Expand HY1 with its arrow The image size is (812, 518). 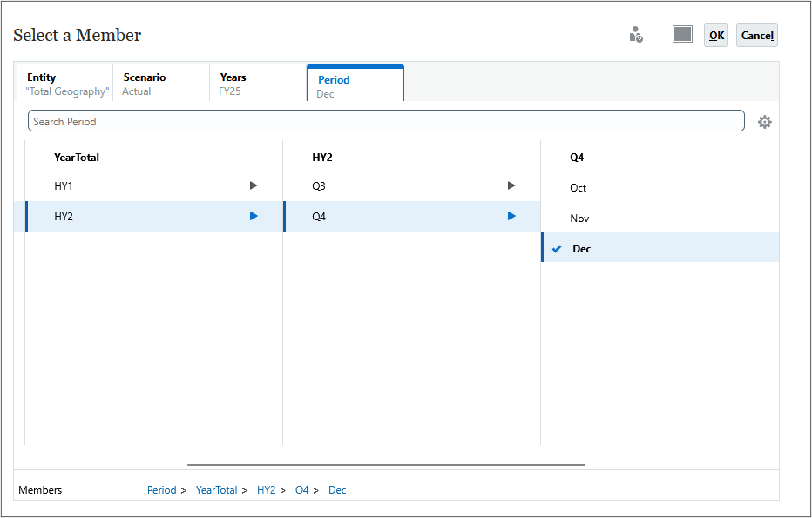(x=254, y=185)
